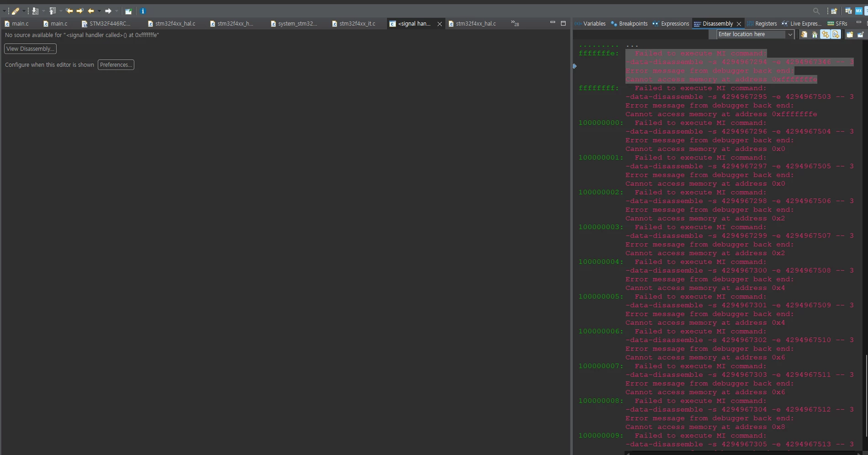This screenshot has height=455, width=868.
Task: Open back navigation history dropdown arrow
Action: pyautogui.click(x=99, y=11)
